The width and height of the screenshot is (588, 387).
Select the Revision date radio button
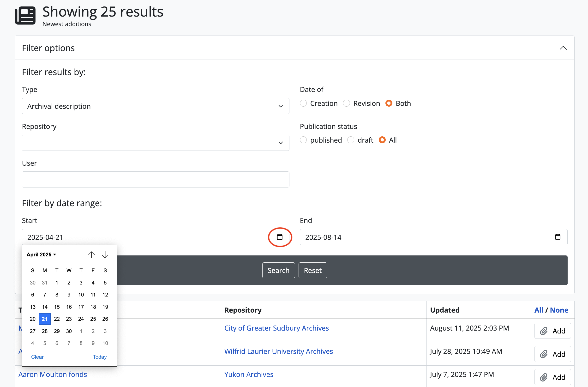[346, 103]
